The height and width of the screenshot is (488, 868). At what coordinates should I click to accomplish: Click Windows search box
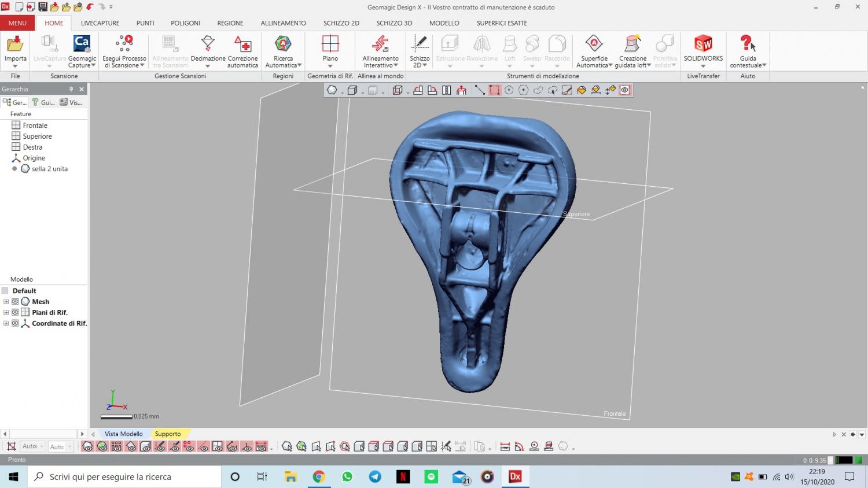point(124,477)
